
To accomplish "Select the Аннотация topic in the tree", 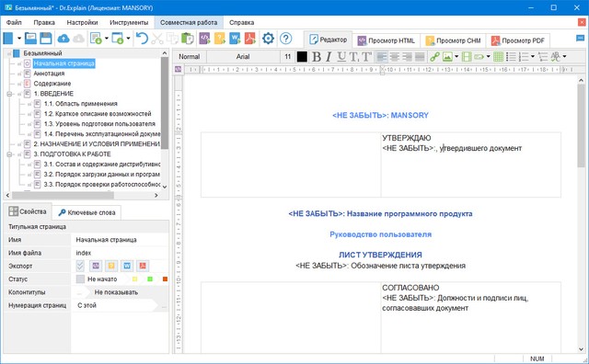I will [49, 74].
